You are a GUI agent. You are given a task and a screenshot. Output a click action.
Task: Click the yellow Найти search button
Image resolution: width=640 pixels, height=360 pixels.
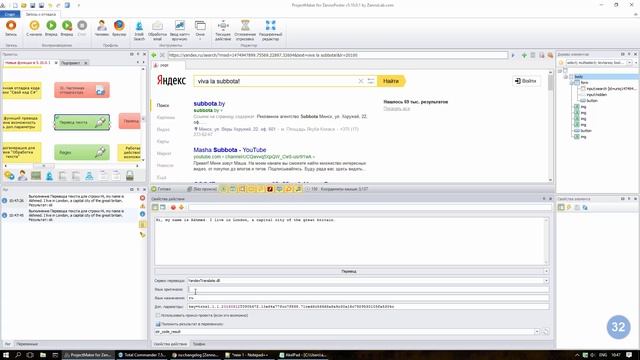391,81
